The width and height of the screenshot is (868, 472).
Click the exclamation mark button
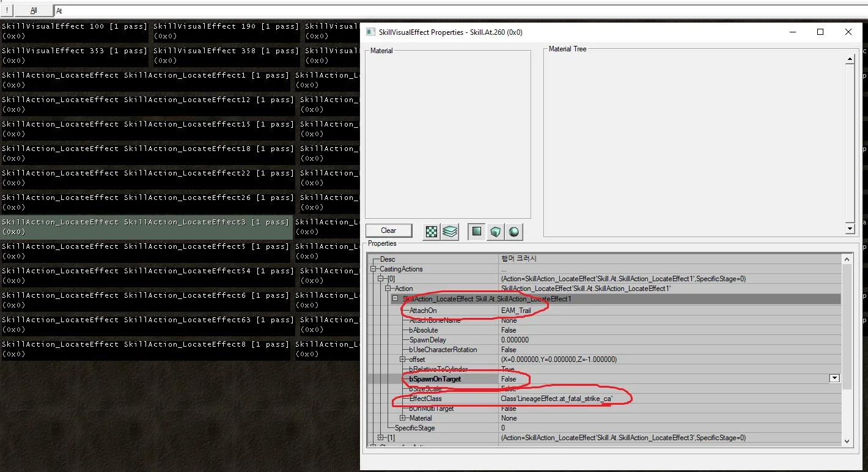(6, 10)
